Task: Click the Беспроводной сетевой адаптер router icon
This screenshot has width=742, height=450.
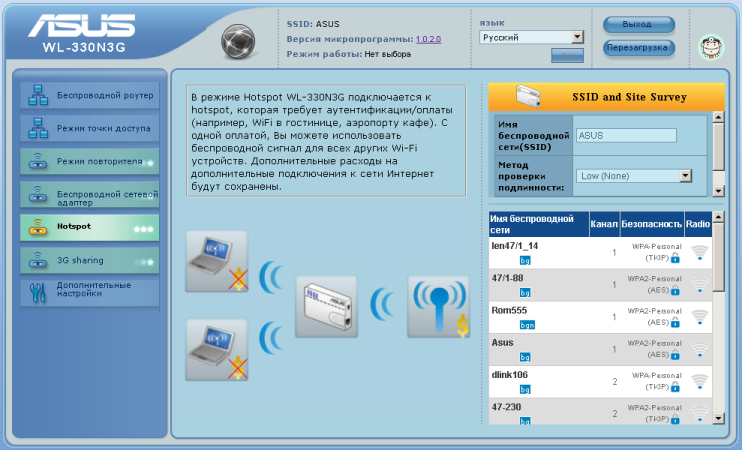Action: [38, 194]
